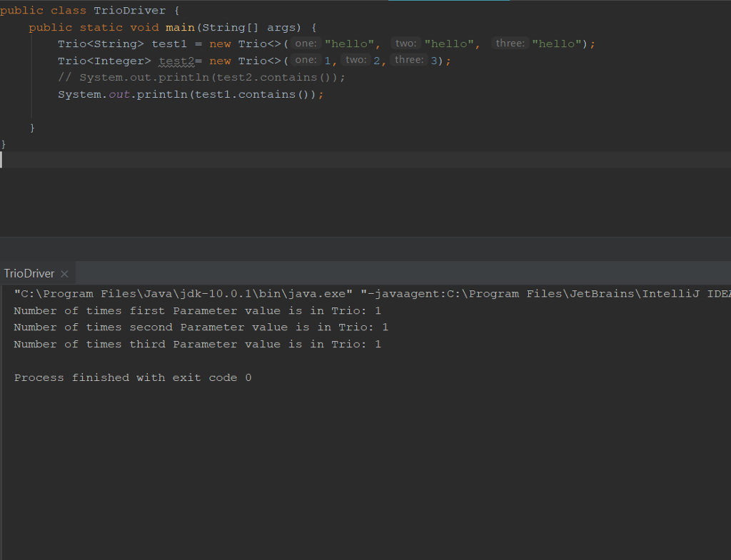Click the italic 'out' field in System.out
Image resolution: width=731 pixels, height=560 pixels.
[x=119, y=95]
